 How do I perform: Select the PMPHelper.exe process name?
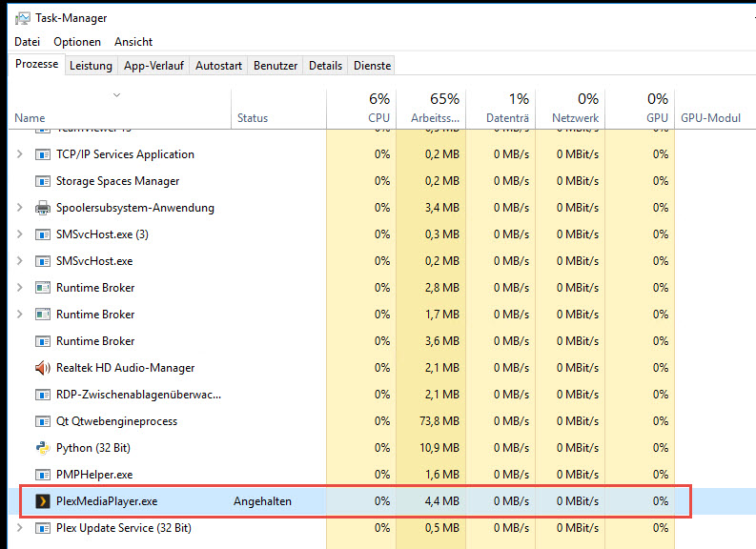94,475
